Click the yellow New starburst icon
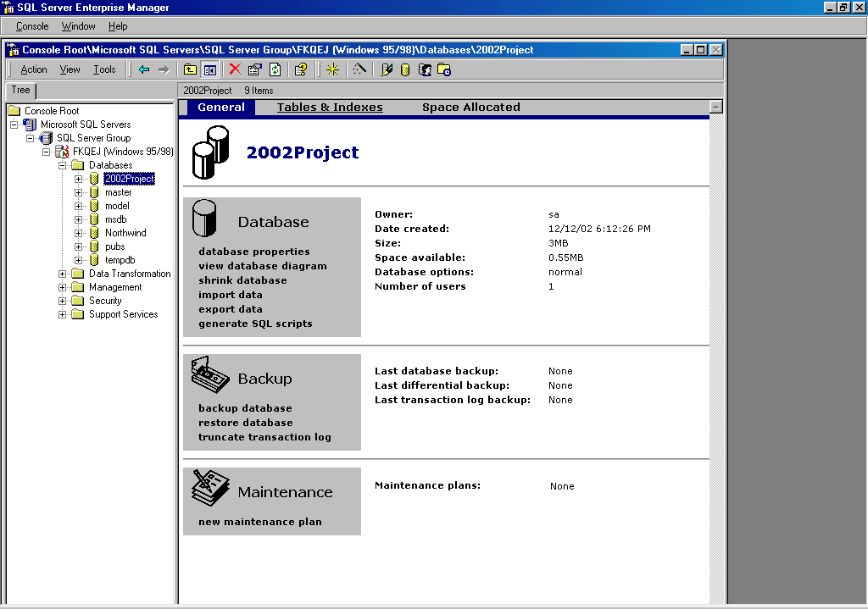Screen dimensions: 868x609 [x=332, y=69]
